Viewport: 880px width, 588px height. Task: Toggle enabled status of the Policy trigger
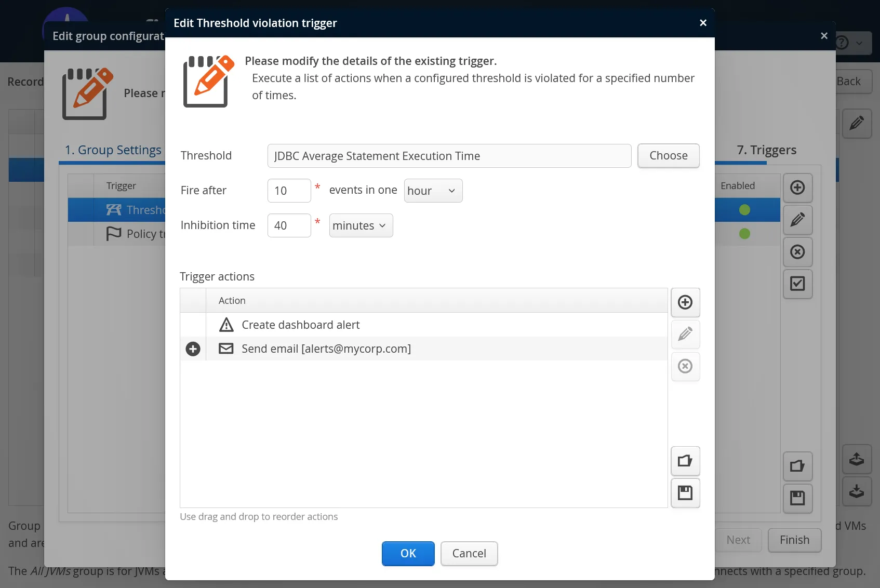(x=745, y=233)
